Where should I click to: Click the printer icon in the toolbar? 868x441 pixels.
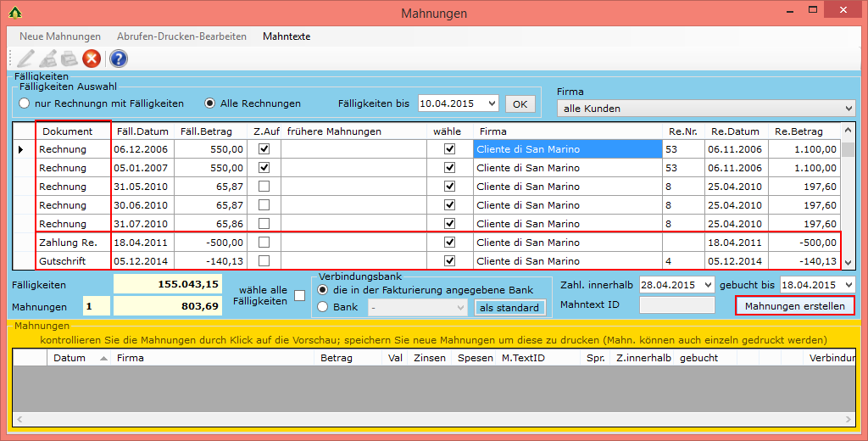(x=70, y=59)
